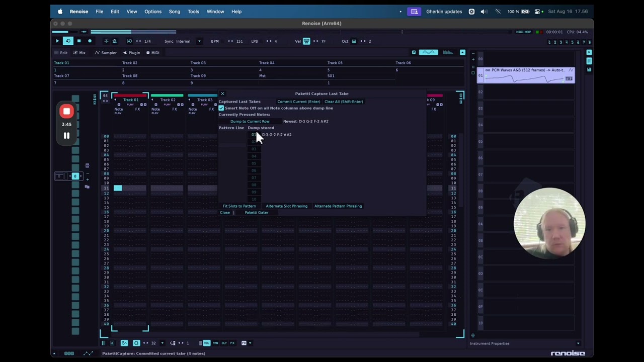The width and height of the screenshot is (644, 362).
Task: Switch to the Mix tab
Action: click(79, 53)
